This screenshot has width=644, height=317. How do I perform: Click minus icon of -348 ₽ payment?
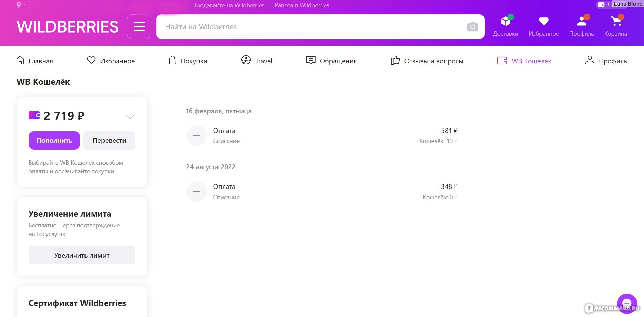pos(196,192)
